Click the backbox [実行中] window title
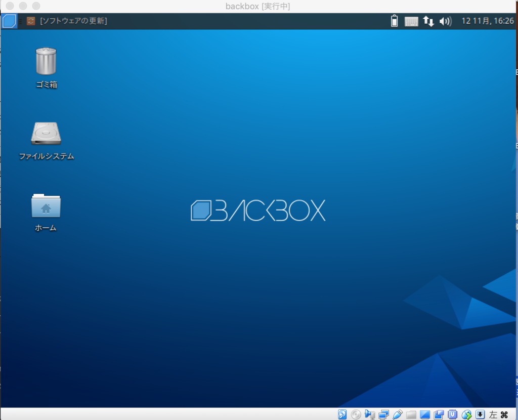518x420 pixels. click(257, 6)
